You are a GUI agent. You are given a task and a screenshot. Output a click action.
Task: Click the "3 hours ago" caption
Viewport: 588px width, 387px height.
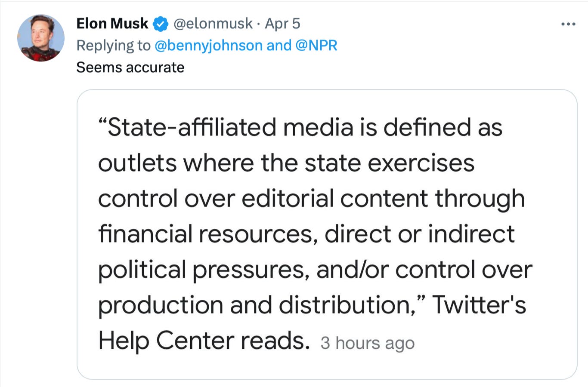[367, 343]
